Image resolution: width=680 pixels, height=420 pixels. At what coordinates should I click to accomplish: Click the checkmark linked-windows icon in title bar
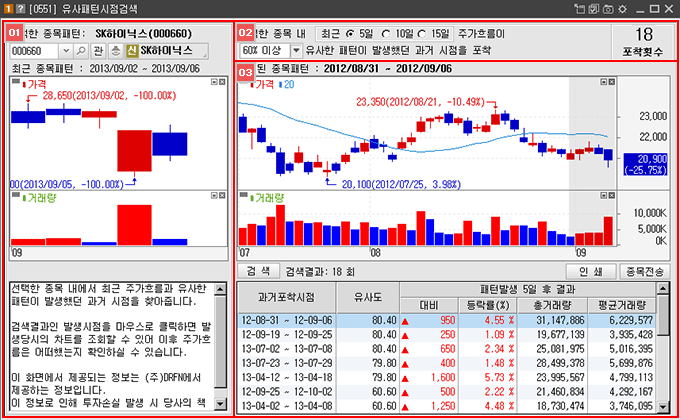pyautogui.click(x=594, y=9)
